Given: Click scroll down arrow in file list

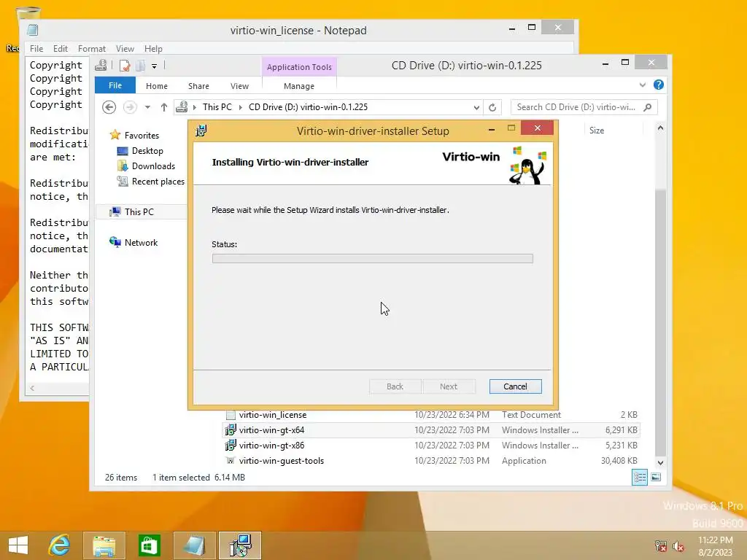Looking at the screenshot, I should tap(660, 462).
